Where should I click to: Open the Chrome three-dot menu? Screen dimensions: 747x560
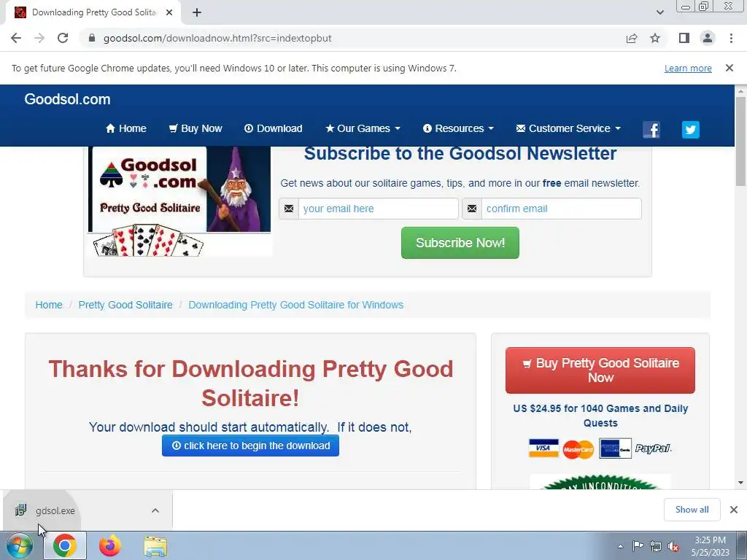coord(731,38)
